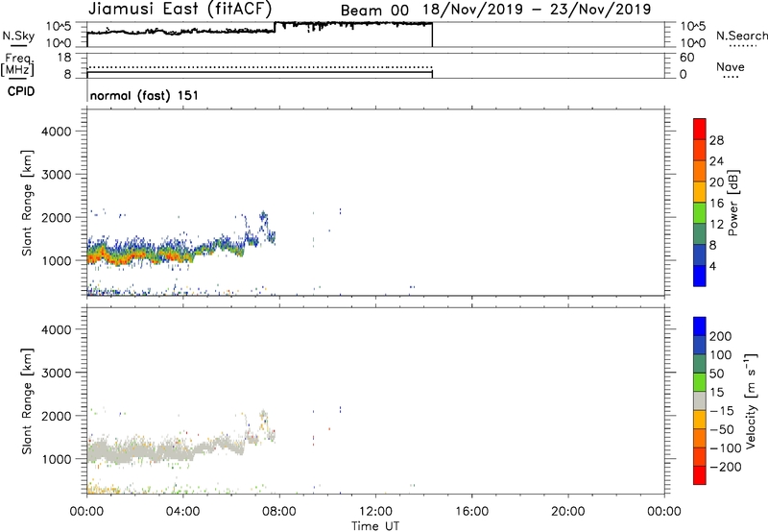Click the '08:00' time tick label
This screenshot has height=532, width=768.
tap(279, 512)
